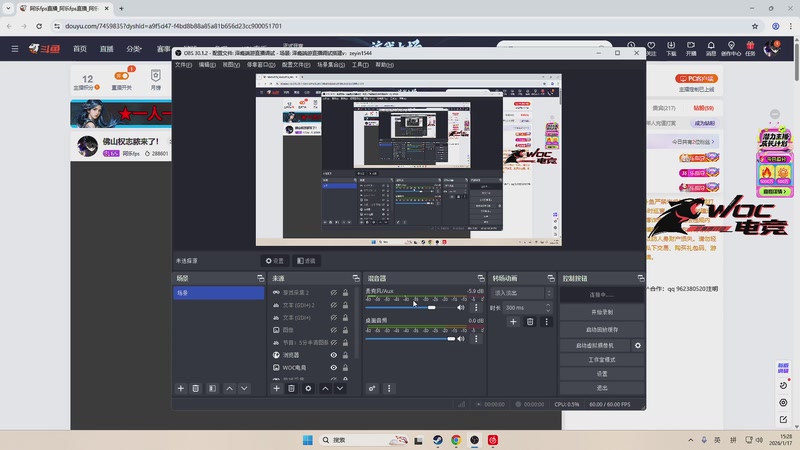
Task: Add a new scene in OBS Scenes panel
Action: 181,388
